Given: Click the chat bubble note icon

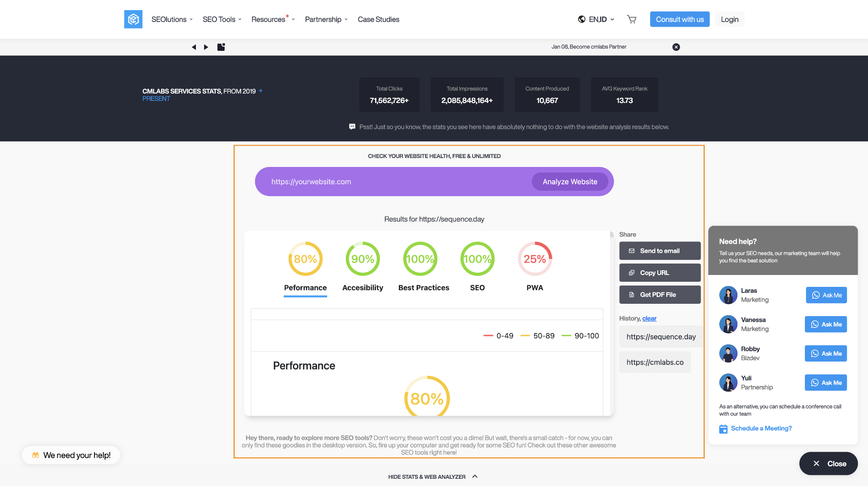Looking at the screenshot, I should coord(352,127).
